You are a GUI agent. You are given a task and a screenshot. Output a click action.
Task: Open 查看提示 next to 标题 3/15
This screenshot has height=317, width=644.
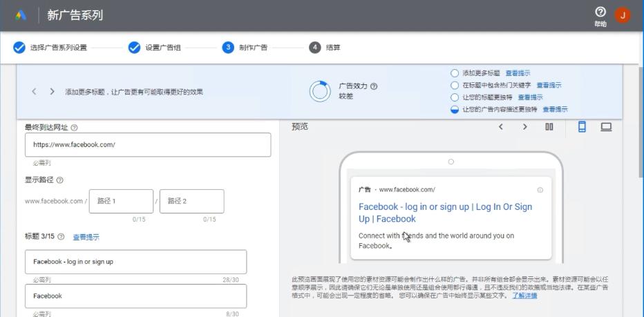[x=86, y=237]
